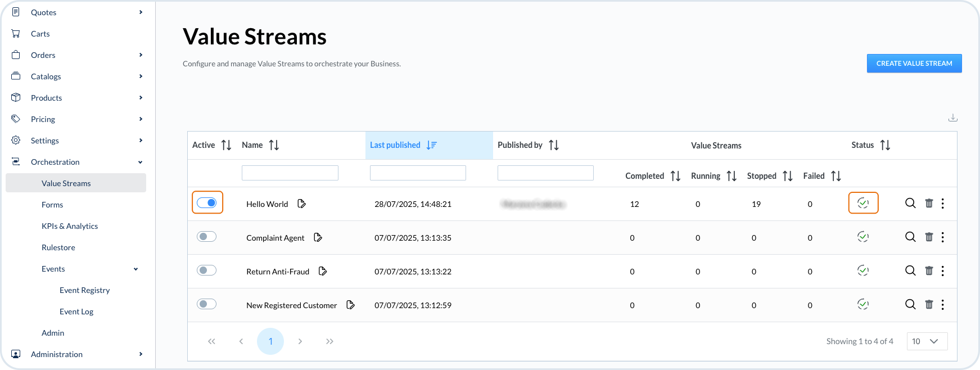Sort the table by Last published

[x=431, y=145]
